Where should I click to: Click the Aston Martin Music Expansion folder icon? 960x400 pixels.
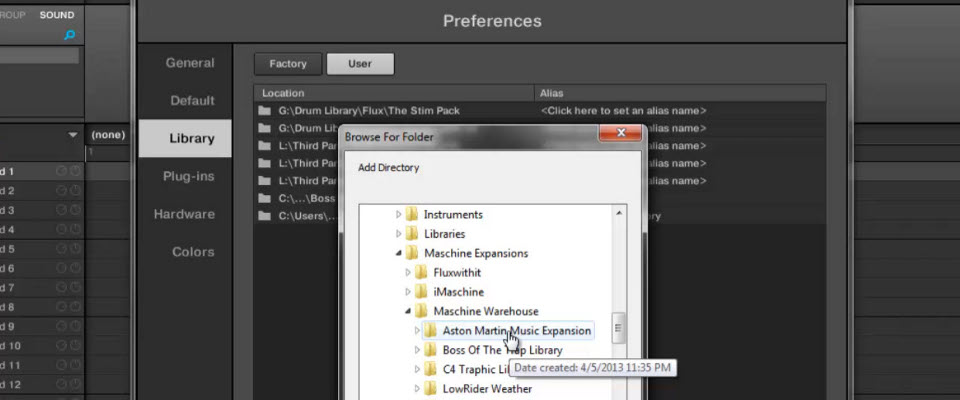click(x=431, y=331)
